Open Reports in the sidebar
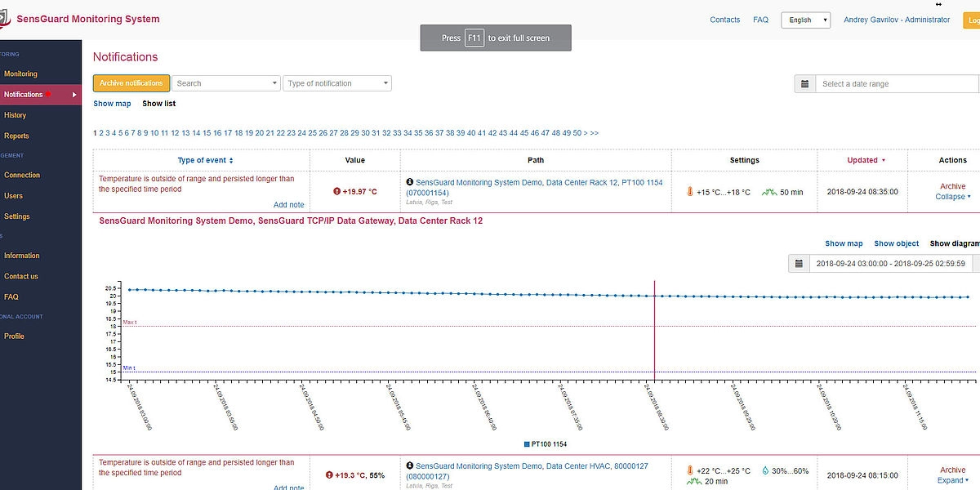 pos(16,136)
